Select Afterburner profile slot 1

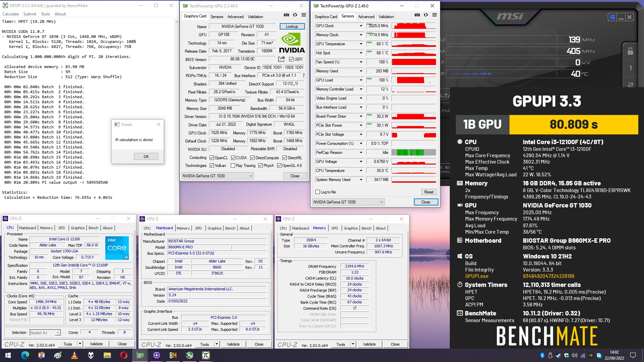(630, 68)
